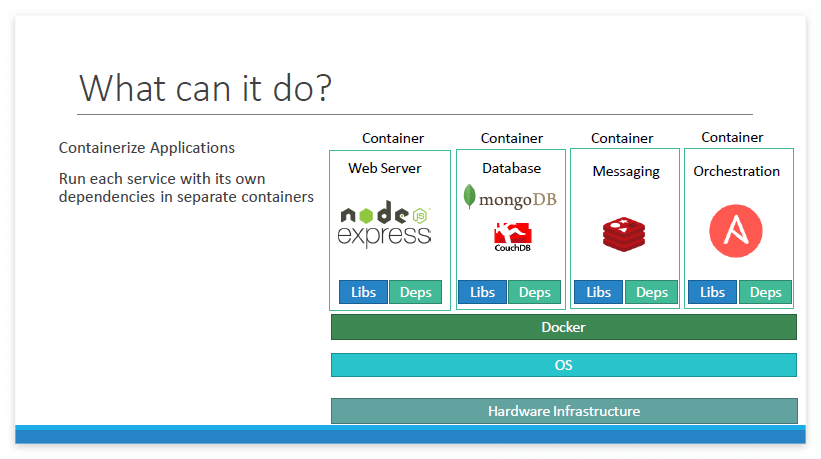Click the express logo text

point(384,236)
